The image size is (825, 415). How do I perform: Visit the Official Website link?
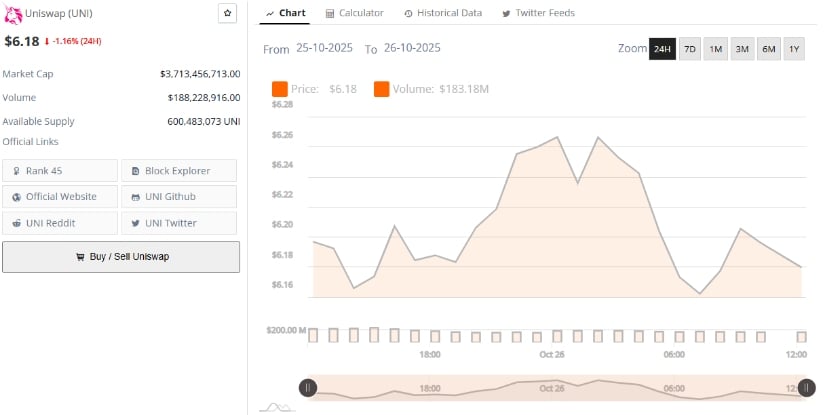coord(60,197)
